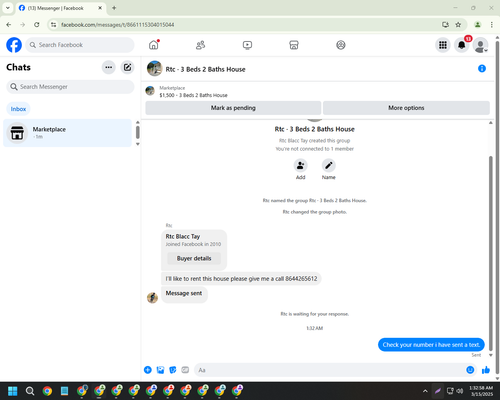The image size is (500, 400).
Task: Close the Messenger | Facebook tab
Action: tap(100, 8)
